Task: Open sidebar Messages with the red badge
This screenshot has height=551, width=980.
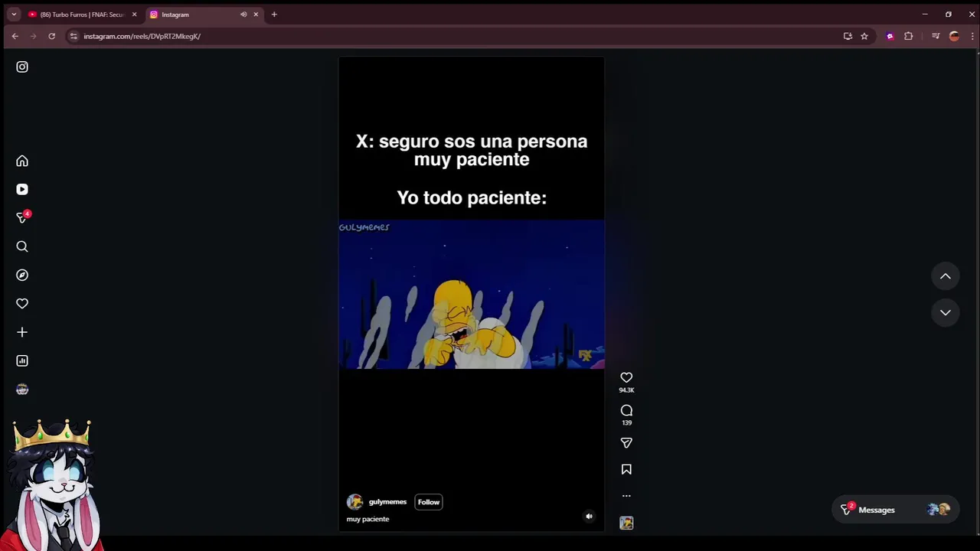Action: [x=22, y=217]
